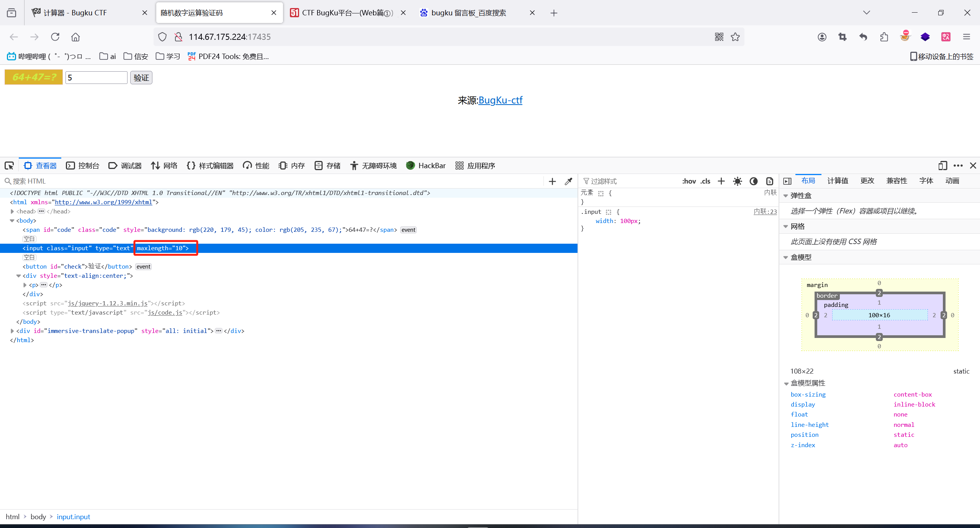Click the insecure connection lock icon

[x=178, y=37]
